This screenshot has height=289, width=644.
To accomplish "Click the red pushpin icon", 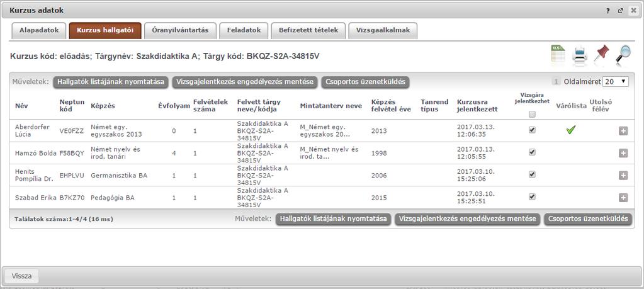I will 601,54.
